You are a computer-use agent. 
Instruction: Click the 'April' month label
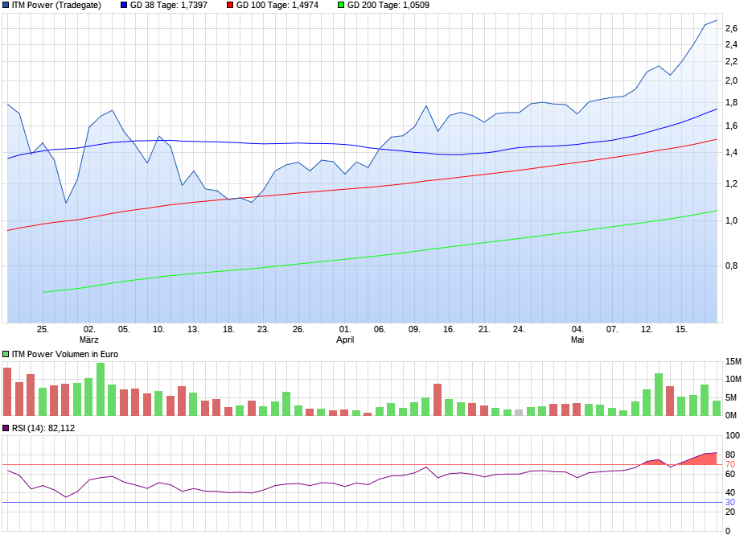345,339
